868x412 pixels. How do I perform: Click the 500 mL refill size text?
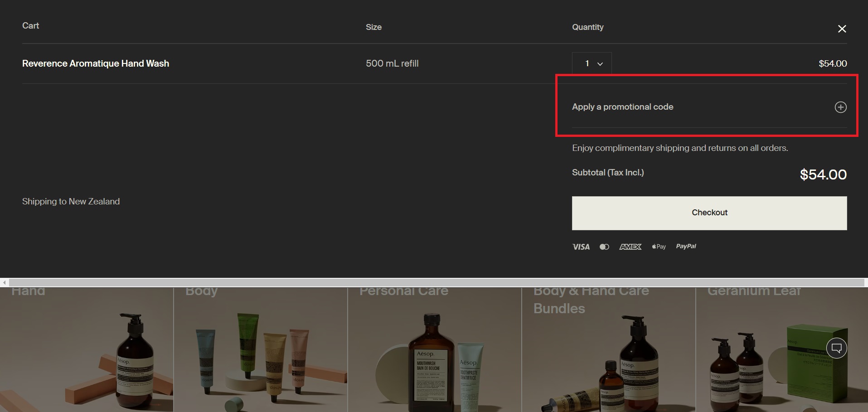392,63
